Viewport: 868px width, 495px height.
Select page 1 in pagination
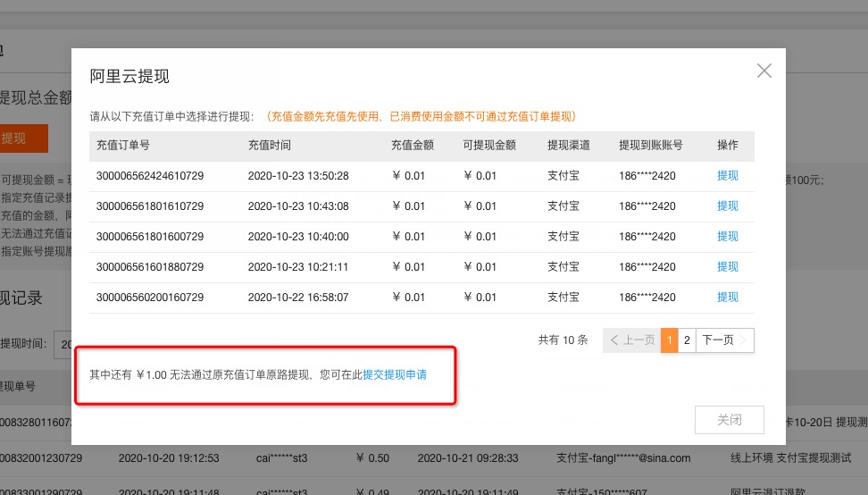(669, 340)
